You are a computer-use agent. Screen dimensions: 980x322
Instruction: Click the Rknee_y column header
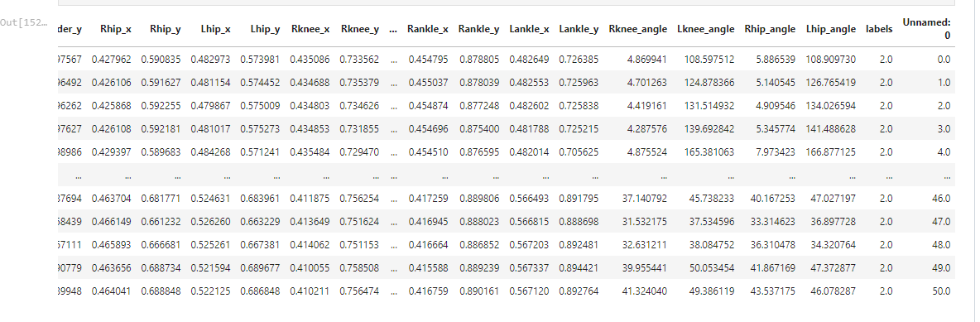[x=360, y=29]
